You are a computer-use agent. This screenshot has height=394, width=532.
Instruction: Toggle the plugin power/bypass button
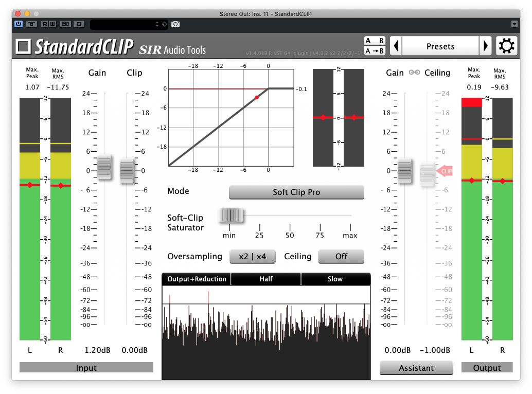click(x=19, y=24)
